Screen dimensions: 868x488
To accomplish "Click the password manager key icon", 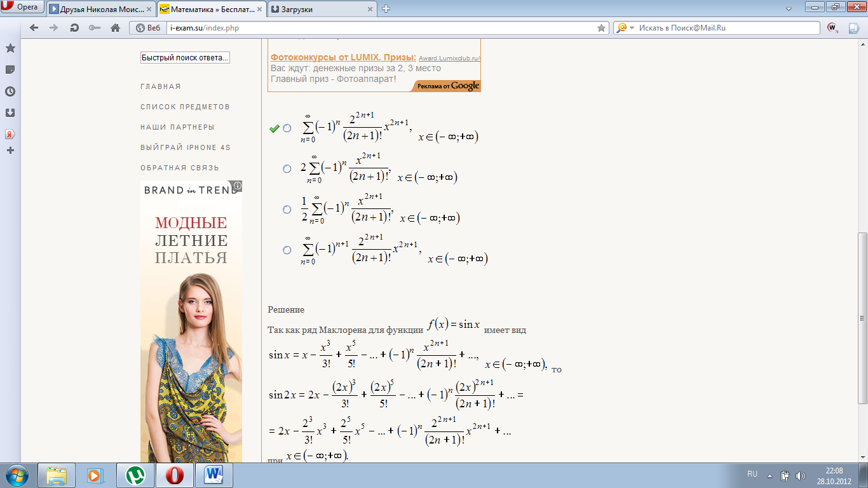I will pyautogui.click(x=94, y=28).
